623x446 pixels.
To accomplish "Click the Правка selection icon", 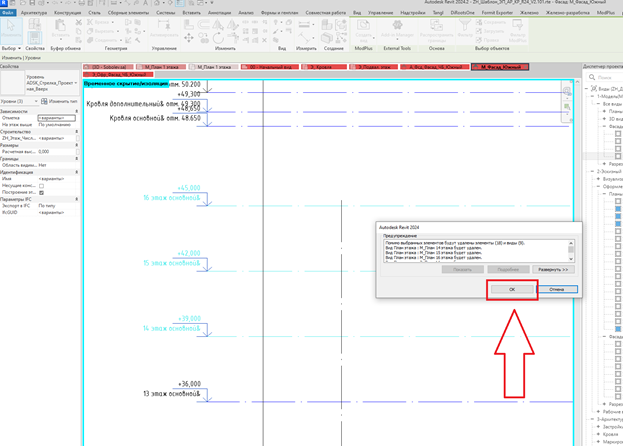I will point(479,40).
